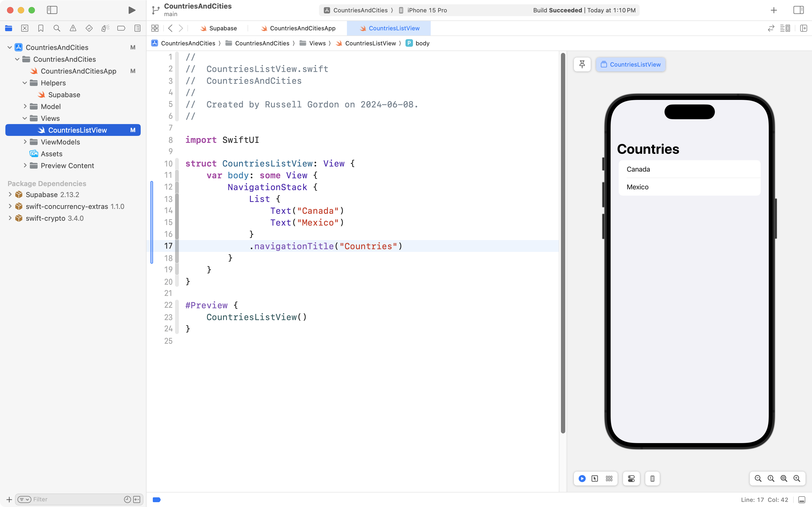
Task: Click the Add Editor on right icon
Action: point(804,28)
